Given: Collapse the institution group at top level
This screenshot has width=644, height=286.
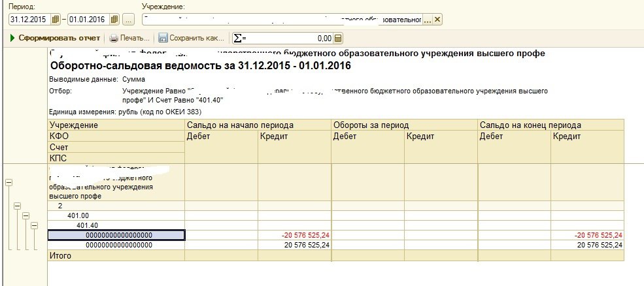Looking at the screenshot, I should point(8,183).
